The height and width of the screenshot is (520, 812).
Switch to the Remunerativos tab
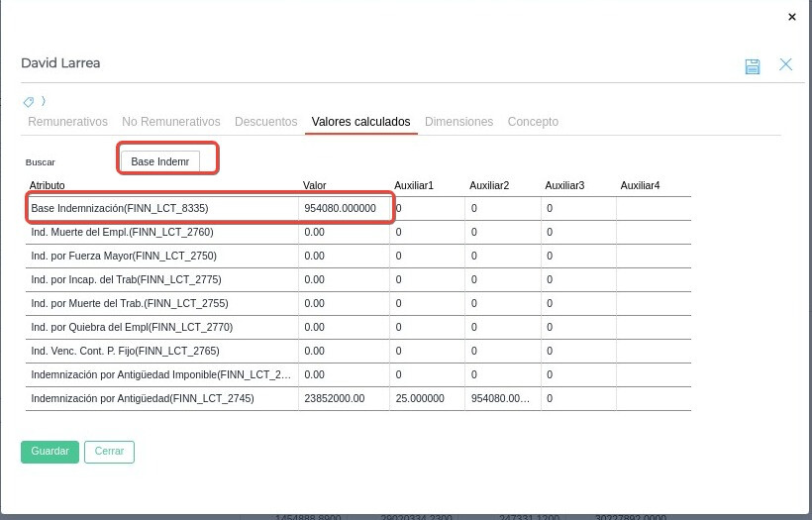(67, 122)
